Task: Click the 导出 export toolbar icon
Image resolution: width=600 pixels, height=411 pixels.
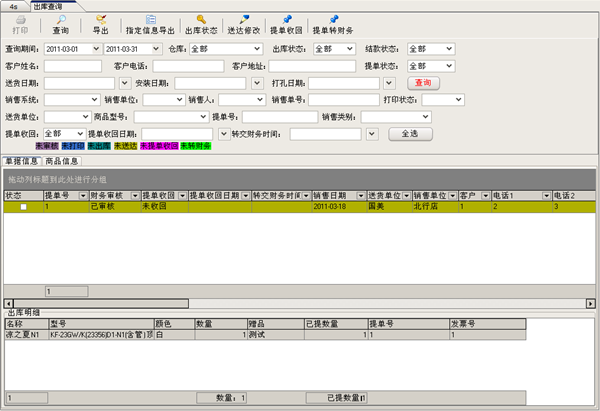Action: pos(101,20)
